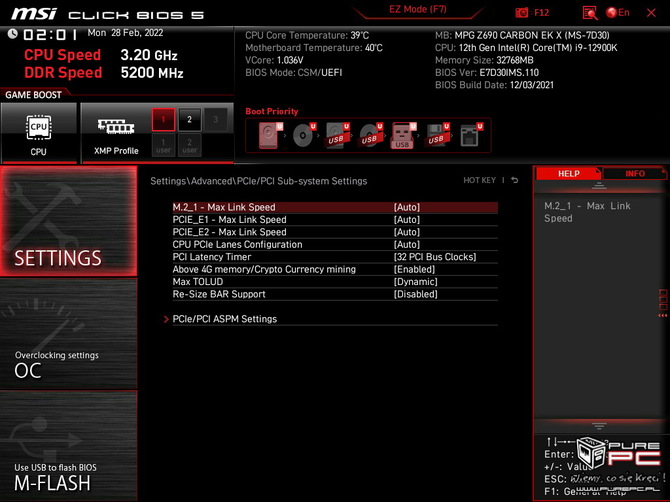Click the date Mon 28 Feb, 2022
This screenshot has height=502, width=670.
[x=125, y=33]
